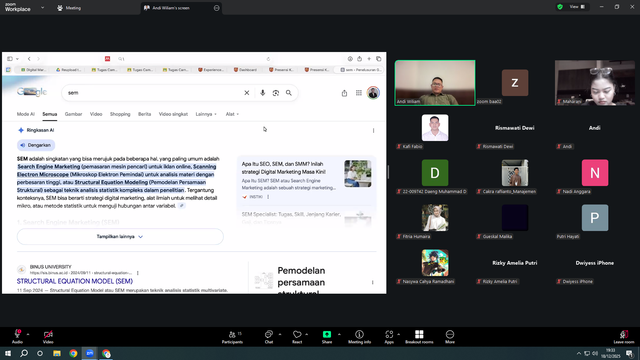
Task: Open new tab with plus icon in browser
Action: tap(369, 59)
